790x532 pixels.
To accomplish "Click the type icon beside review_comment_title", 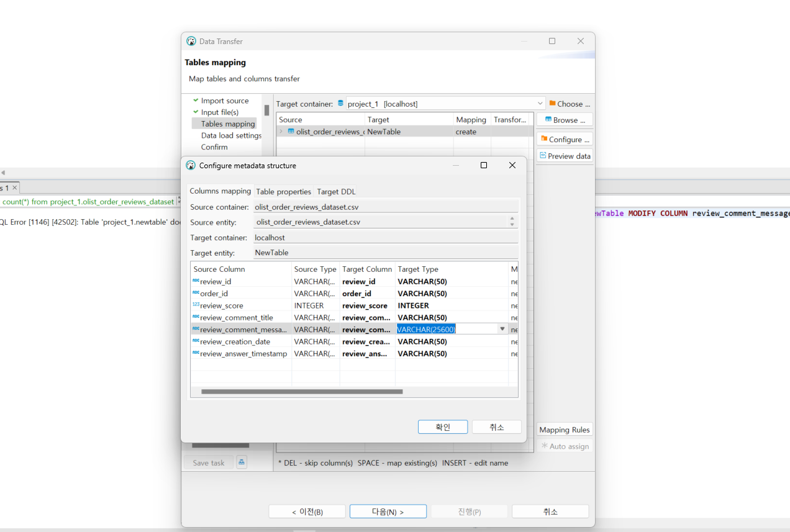I will [x=196, y=317].
